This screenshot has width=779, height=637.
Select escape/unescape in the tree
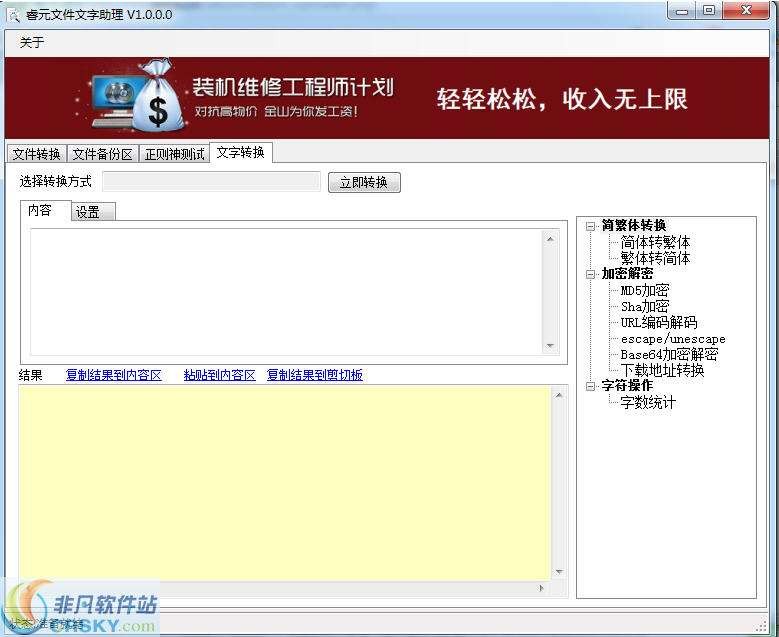pos(673,339)
